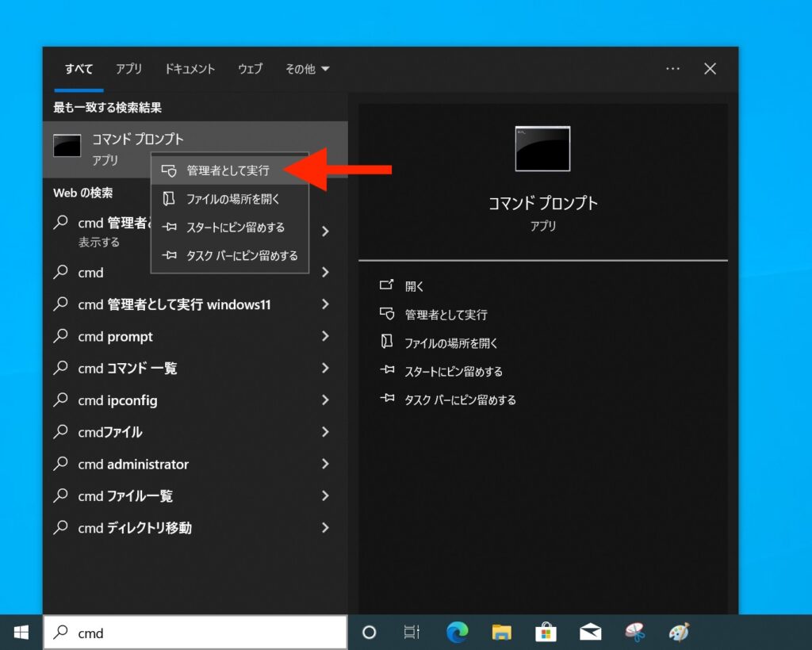This screenshot has height=650, width=812.
Task: Expand the 'cmd prompt' suggestion arrow
Action: pyautogui.click(x=325, y=336)
